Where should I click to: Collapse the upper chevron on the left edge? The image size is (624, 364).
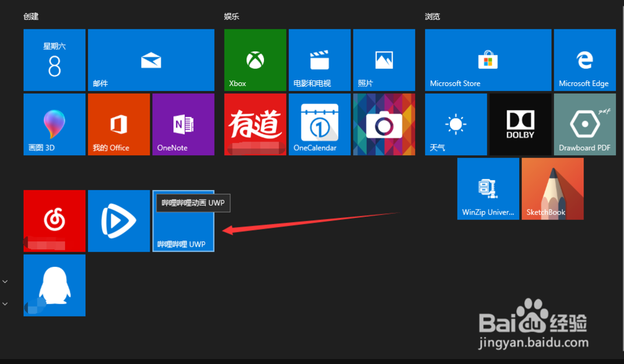point(5,281)
